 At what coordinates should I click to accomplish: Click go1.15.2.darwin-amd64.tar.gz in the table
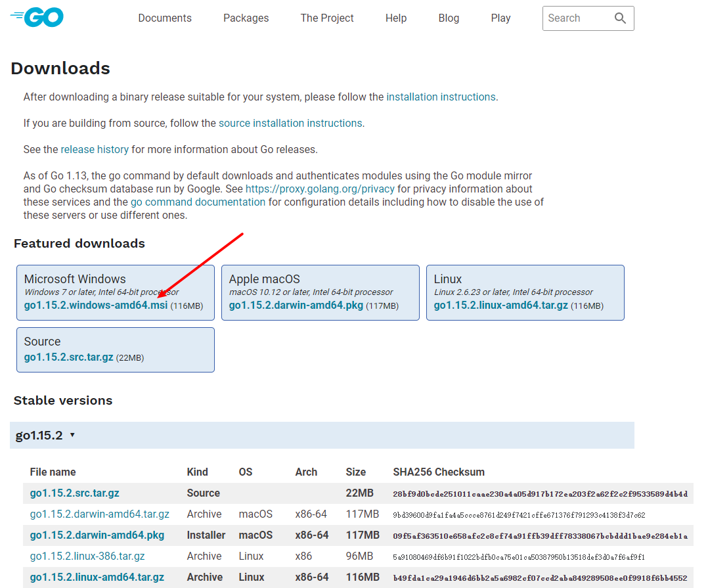pyautogui.click(x=100, y=514)
